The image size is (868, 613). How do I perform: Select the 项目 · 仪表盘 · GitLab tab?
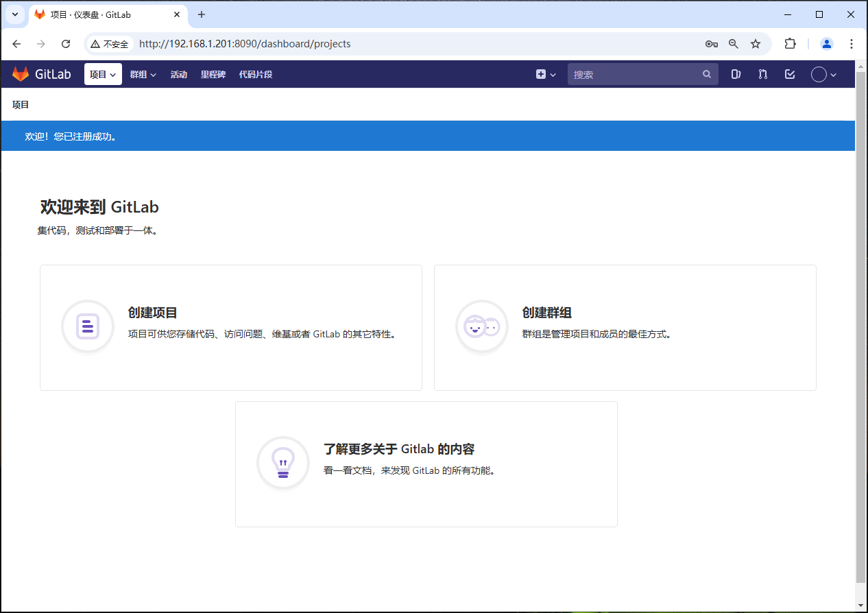pyautogui.click(x=107, y=14)
